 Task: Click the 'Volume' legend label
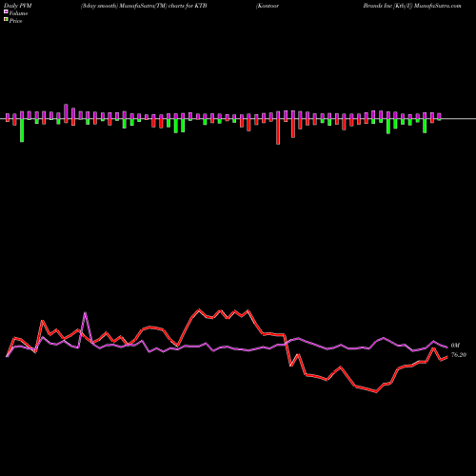coord(18,13)
